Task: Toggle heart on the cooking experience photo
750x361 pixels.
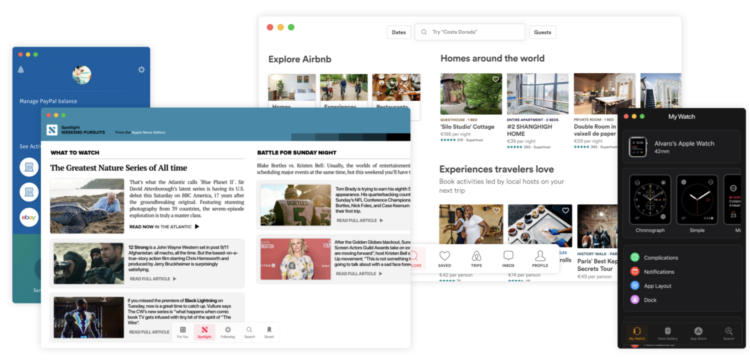Action: tap(565, 210)
